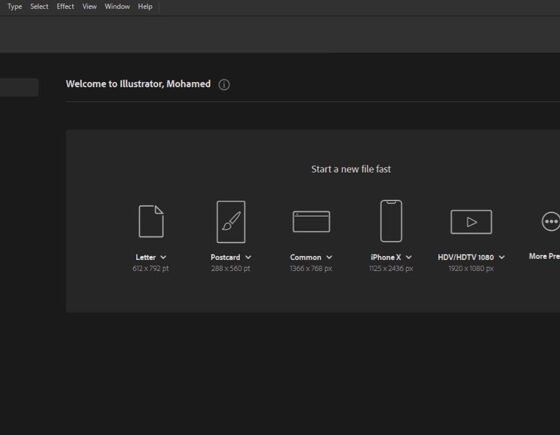The height and width of the screenshot is (435, 560).
Task: Open the Help menu
Action: (x=145, y=6)
